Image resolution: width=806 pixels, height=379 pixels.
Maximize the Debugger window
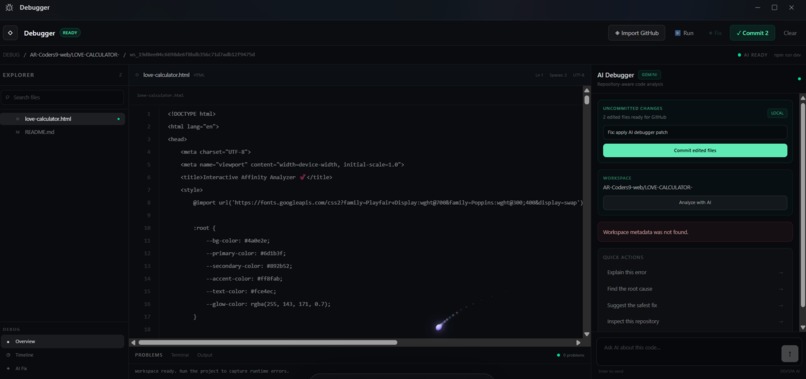(774, 8)
